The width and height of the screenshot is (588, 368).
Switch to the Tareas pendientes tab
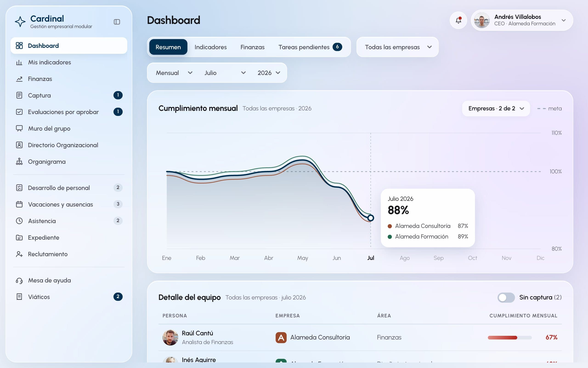coord(310,47)
